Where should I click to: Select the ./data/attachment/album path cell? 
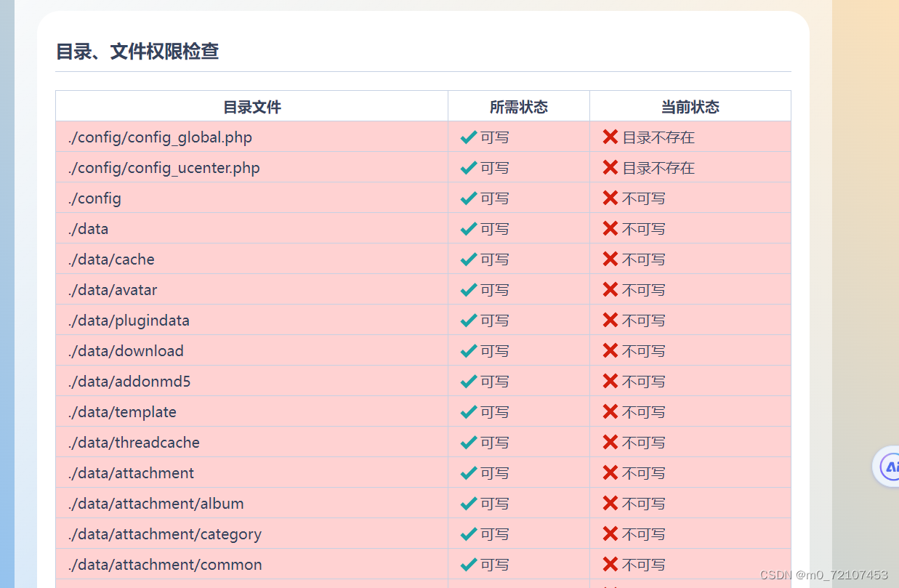click(251, 503)
